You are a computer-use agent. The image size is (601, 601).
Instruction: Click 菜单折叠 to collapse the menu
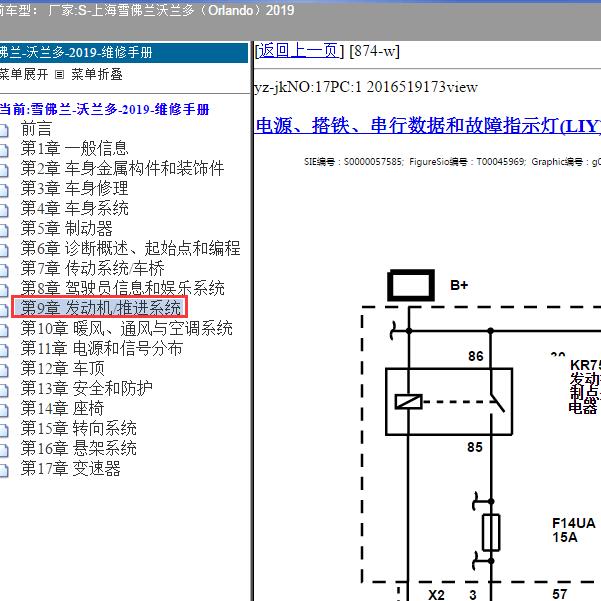pyautogui.click(x=97, y=74)
